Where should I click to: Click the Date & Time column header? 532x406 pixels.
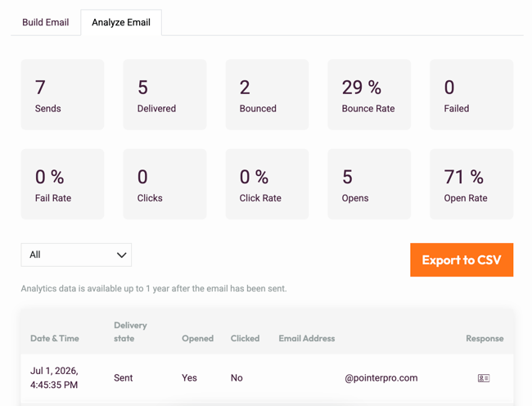(55, 338)
